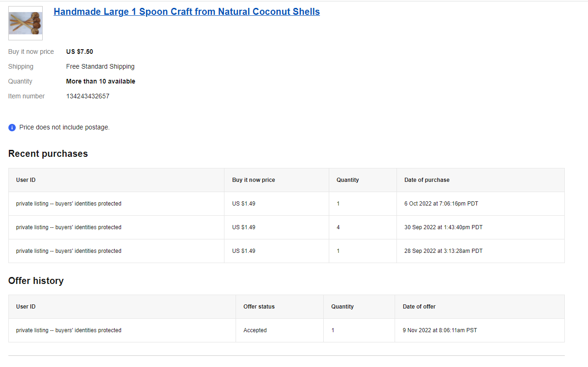
Task: Click the Price does not include postage notice
Action: [x=64, y=127]
